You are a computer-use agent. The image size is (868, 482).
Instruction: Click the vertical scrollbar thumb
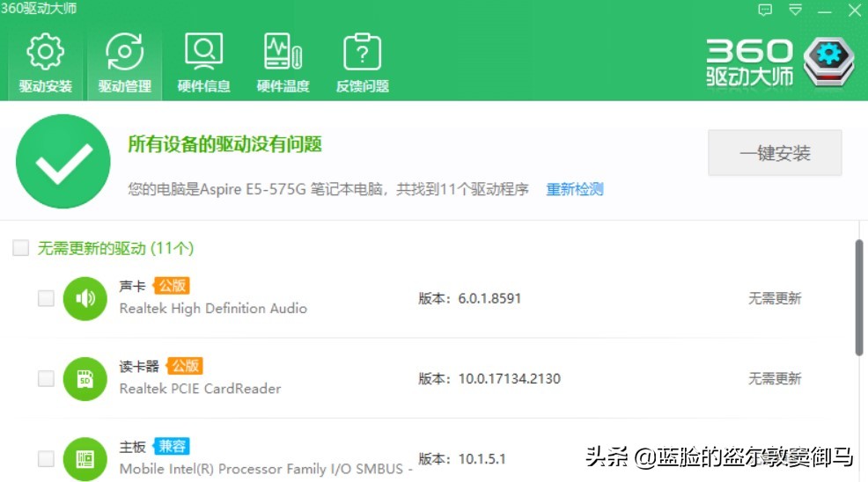[x=859, y=297]
